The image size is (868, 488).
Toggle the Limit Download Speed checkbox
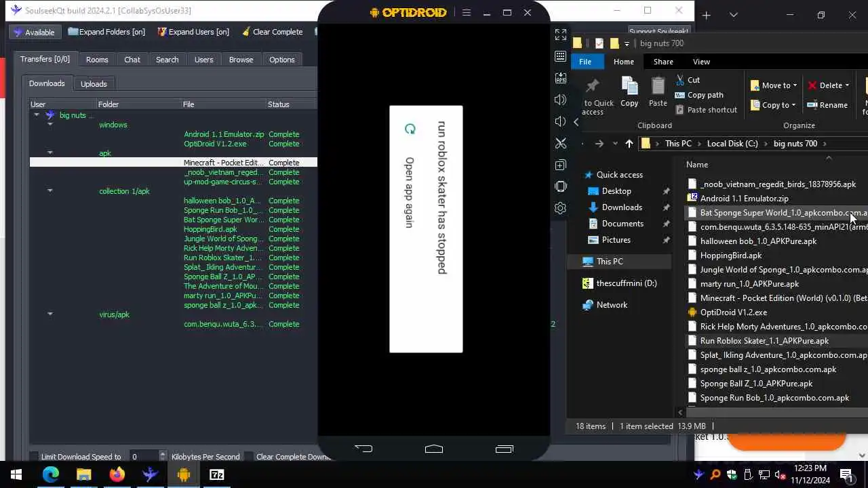pyautogui.click(x=34, y=457)
